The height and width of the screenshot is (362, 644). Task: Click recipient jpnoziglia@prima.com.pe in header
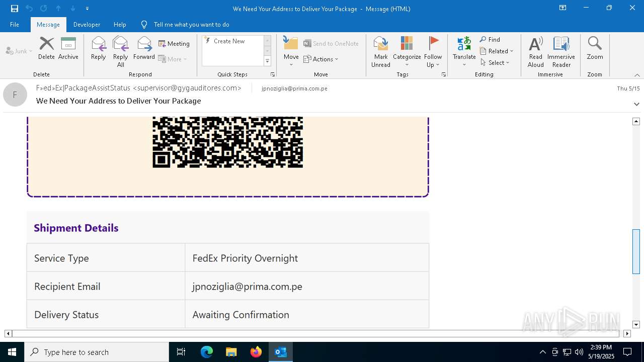pyautogui.click(x=294, y=88)
